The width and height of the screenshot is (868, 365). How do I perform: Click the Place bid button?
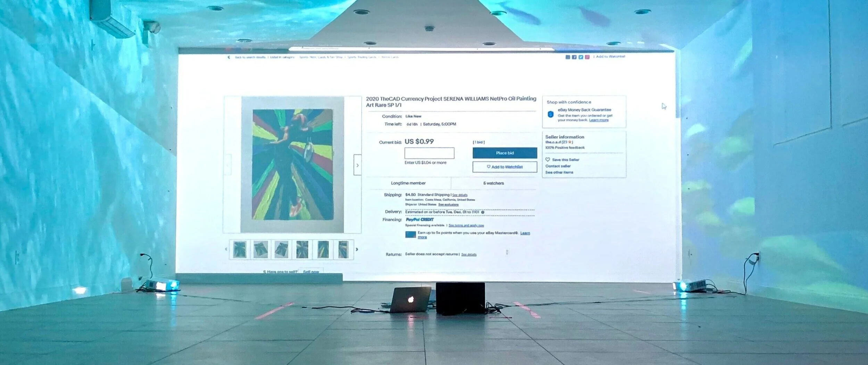[505, 153]
